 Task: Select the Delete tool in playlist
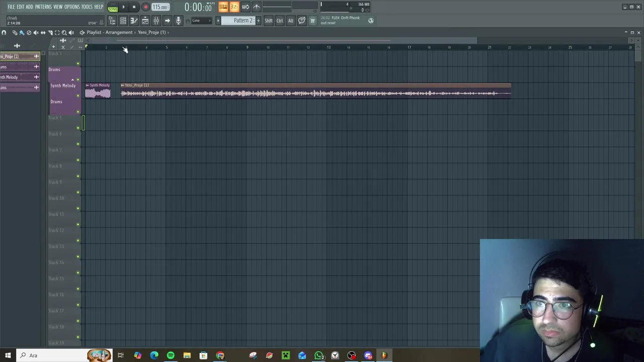[29, 32]
